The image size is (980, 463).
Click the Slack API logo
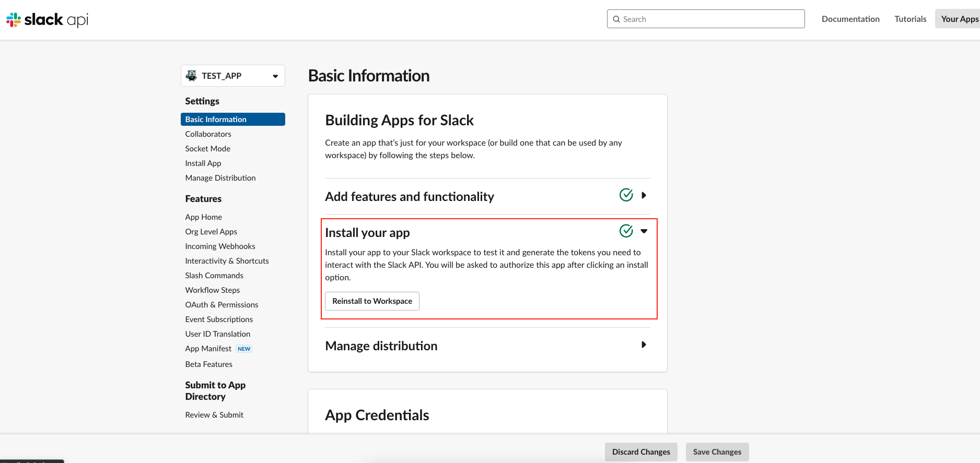point(47,20)
